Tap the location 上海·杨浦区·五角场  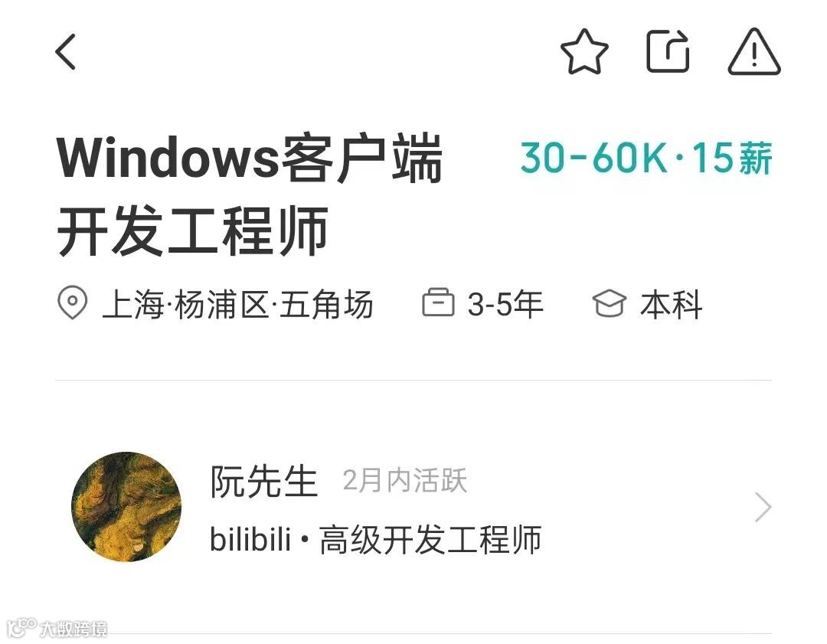click(x=237, y=304)
